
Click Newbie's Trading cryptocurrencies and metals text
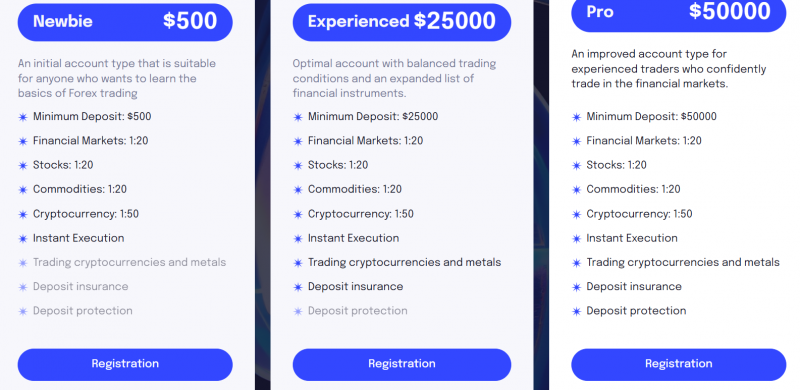click(x=130, y=262)
